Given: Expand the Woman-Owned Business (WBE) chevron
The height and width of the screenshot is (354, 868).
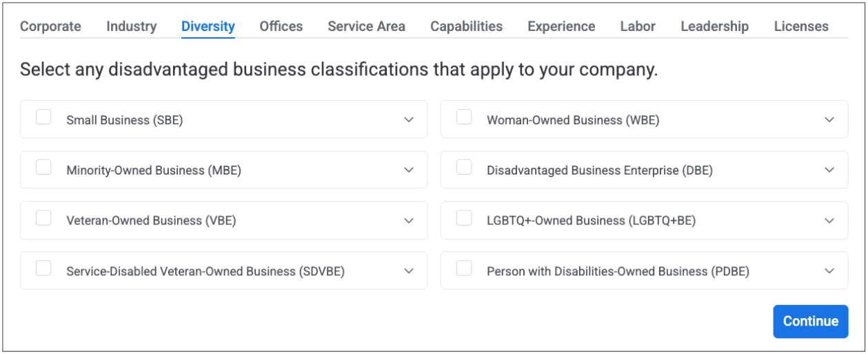Looking at the screenshot, I should tap(829, 119).
